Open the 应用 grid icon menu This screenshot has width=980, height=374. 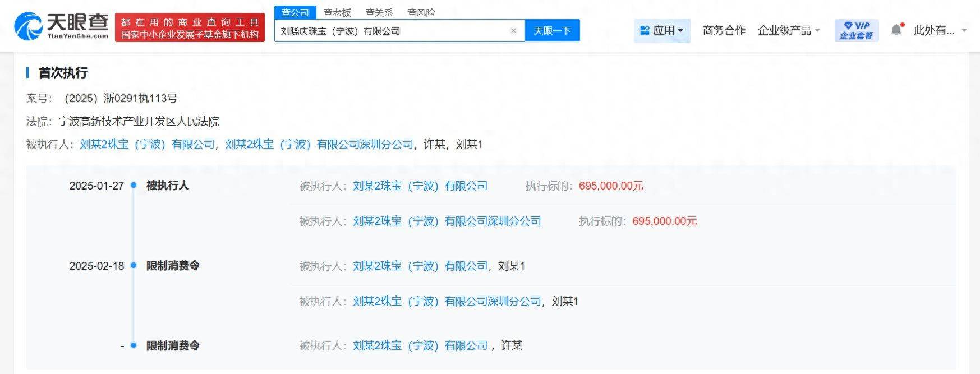pyautogui.click(x=662, y=30)
